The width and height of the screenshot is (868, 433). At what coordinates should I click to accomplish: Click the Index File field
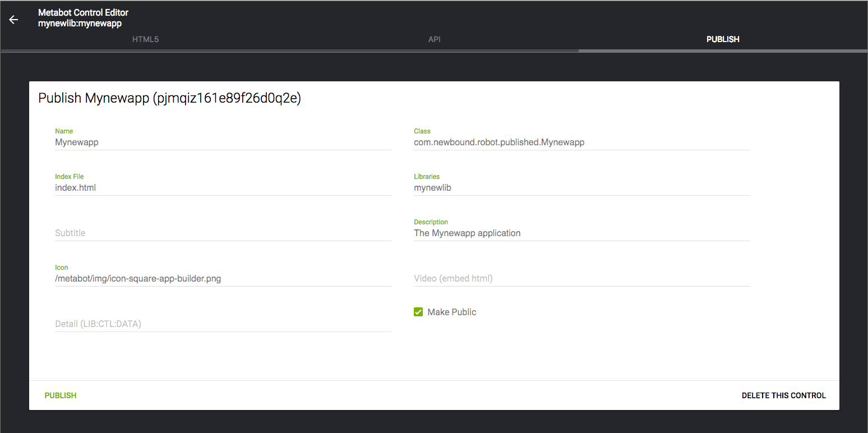223,188
